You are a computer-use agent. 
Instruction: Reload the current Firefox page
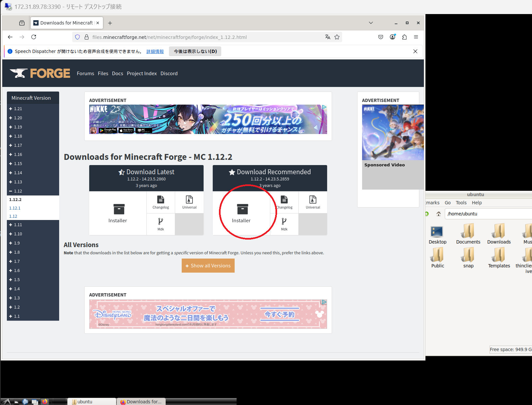34,37
